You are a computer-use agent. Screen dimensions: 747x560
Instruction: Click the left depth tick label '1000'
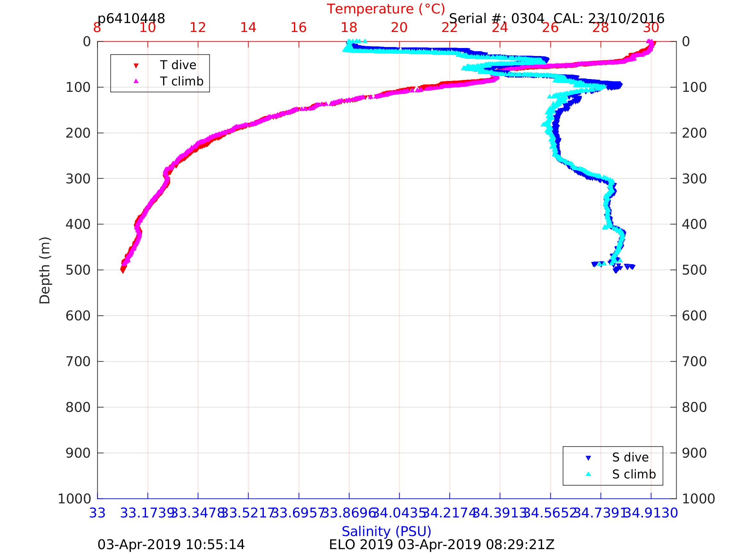coord(74,499)
